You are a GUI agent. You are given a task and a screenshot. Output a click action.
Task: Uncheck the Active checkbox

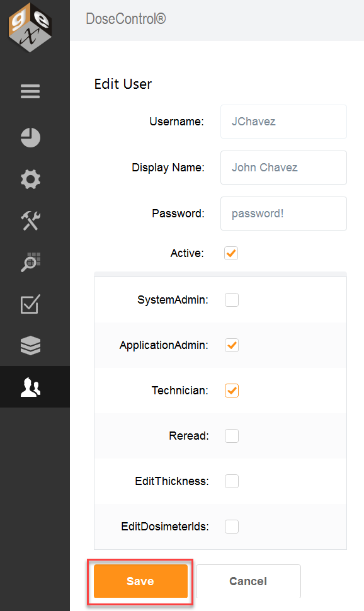[231, 253]
